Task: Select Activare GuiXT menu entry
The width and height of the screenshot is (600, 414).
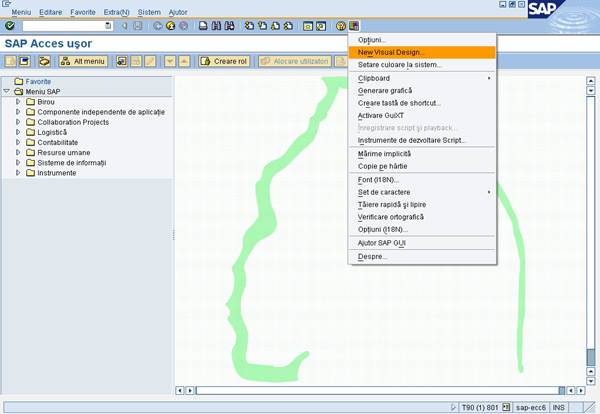Action: point(422,116)
